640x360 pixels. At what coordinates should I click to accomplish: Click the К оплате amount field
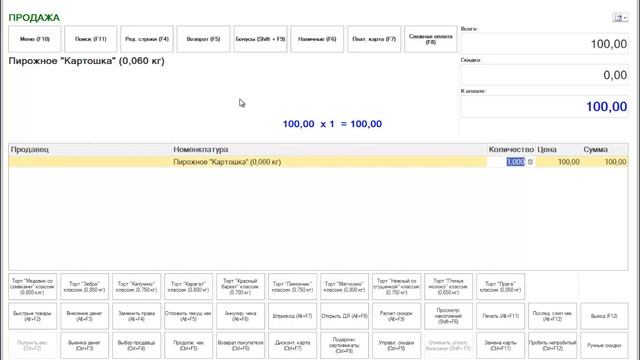pyautogui.click(x=544, y=107)
